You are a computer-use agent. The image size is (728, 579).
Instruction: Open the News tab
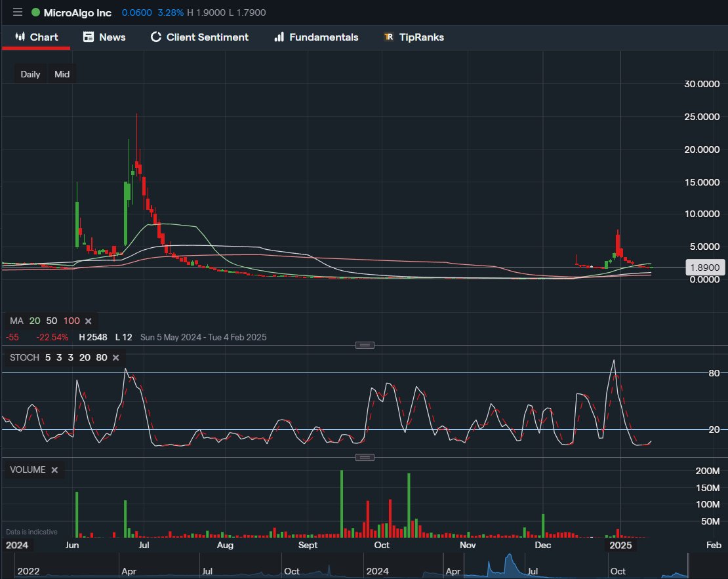click(x=104, y=37)
